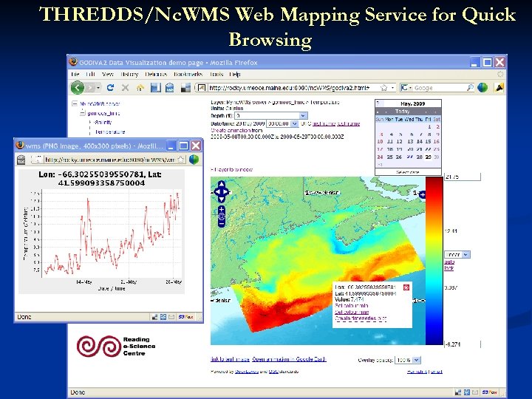Screen dimensions: 532x399
Task: Open the View menu
Action: pyautogui.click(x=108, y=74)
